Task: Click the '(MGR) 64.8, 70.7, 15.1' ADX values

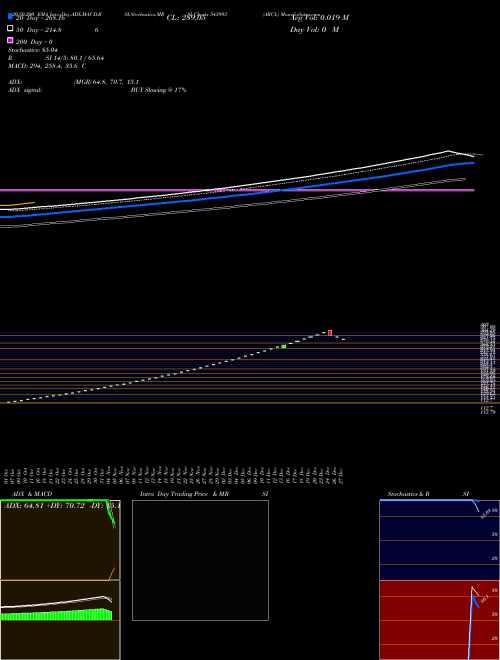Action: coord(106,82)
